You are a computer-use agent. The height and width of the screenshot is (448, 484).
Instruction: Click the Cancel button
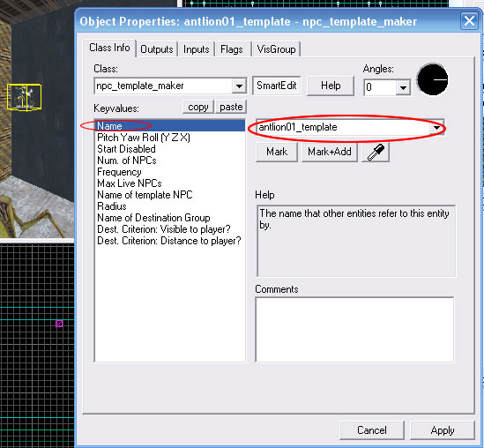[372, 430]
